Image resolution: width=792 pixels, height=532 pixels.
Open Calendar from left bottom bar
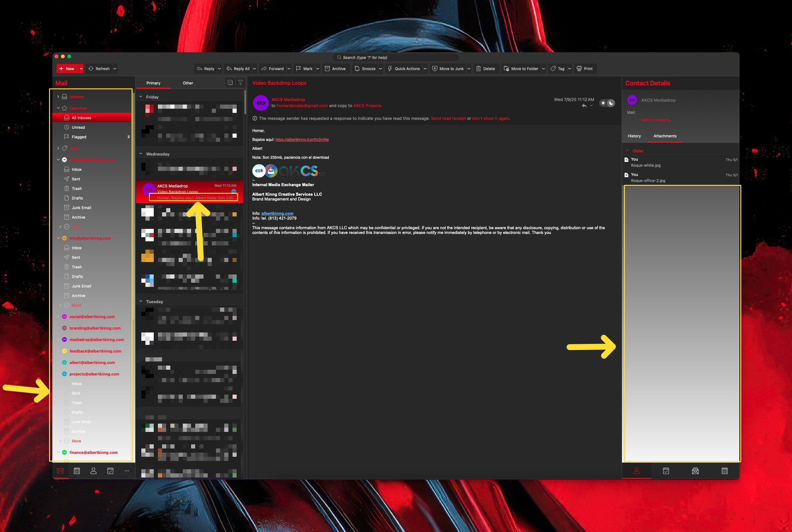[x=77, y=471]
